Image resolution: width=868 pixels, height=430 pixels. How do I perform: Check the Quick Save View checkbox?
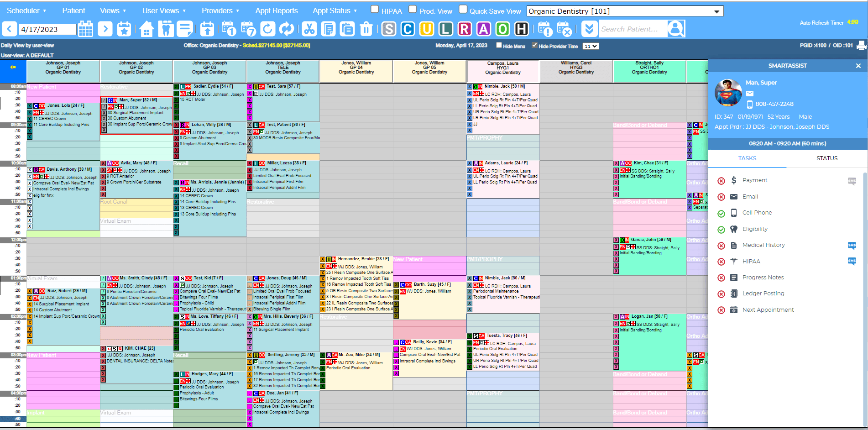click(463, 9)
